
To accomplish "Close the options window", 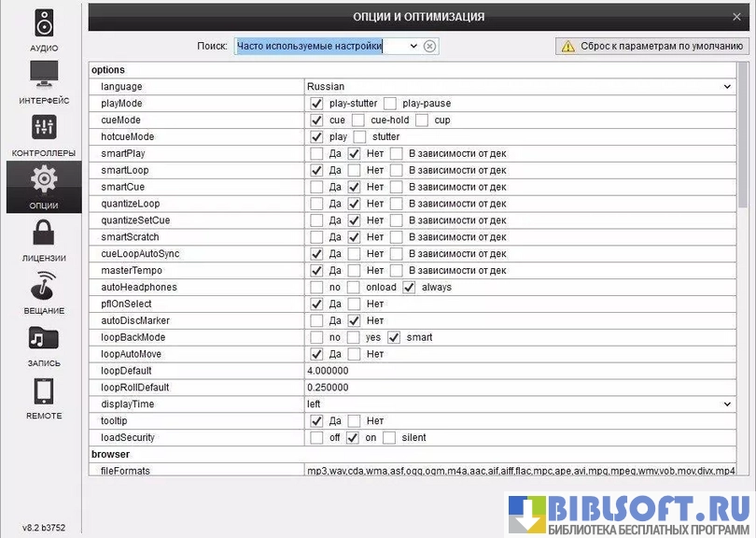I will click(737, 17).
